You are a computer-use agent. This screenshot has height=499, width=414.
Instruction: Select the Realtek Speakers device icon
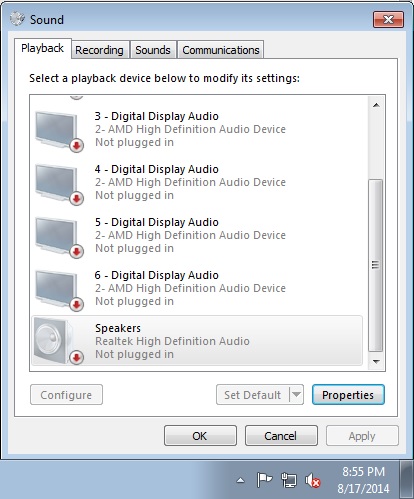pyautogui.click(x=58, y=341)
